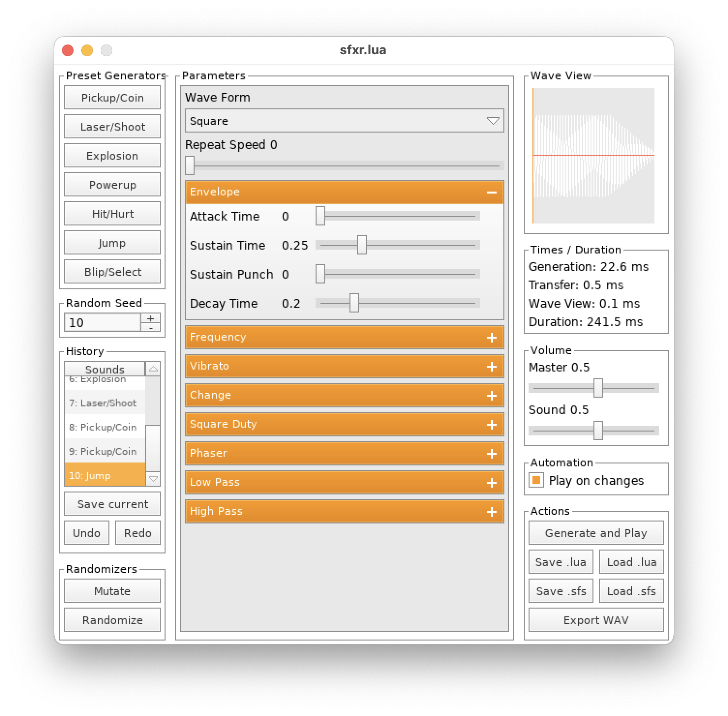Click the Explosion preset generator
This screenshot has height=716, width=728.
(112, 156)
